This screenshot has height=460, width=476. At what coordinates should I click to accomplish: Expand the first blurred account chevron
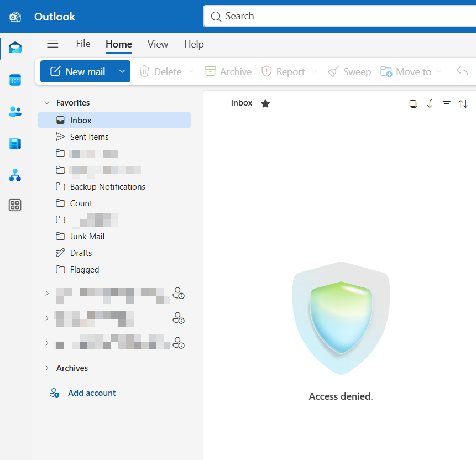click(47, 294)
